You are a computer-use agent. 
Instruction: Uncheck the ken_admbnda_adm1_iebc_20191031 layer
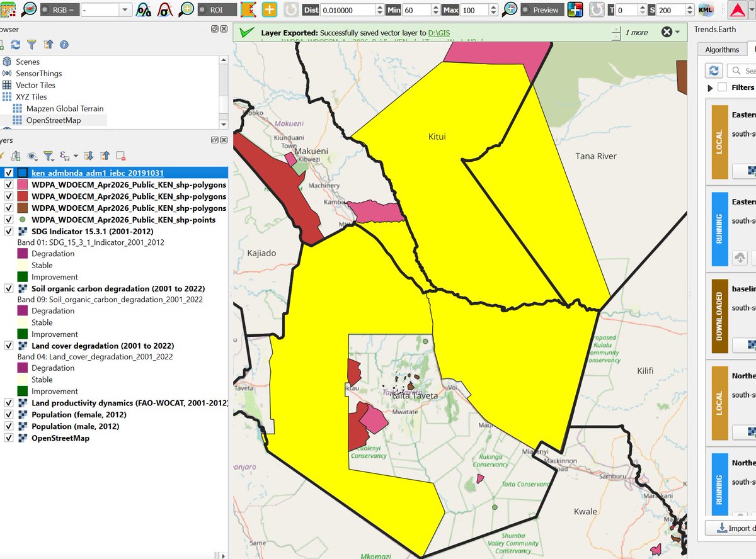(x=9, y=172)
